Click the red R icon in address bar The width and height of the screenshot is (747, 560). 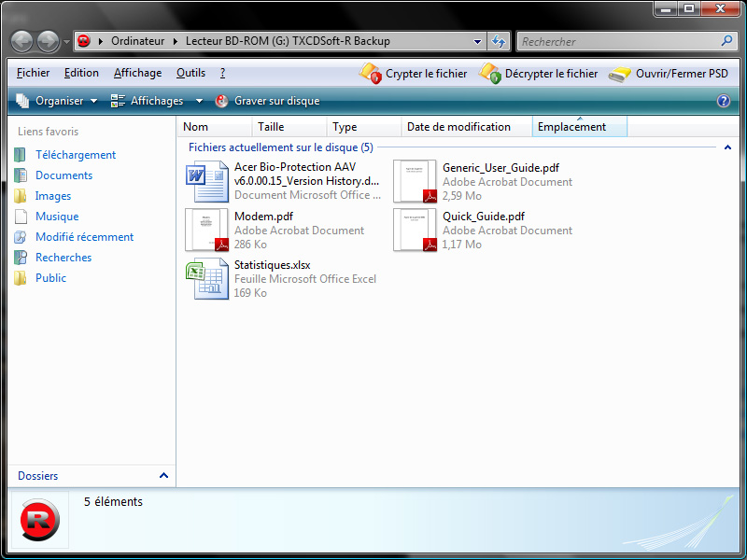click(x=84, y=41)
